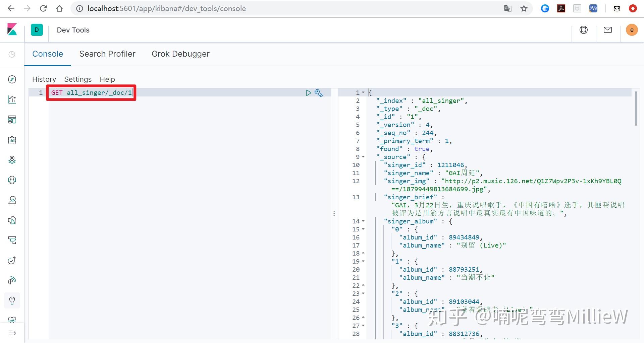This screenshot has width=644, height=343.
Task: Open Visualize chart icon in sidebar
Action: pyautogui.click(x=12, y=99)
